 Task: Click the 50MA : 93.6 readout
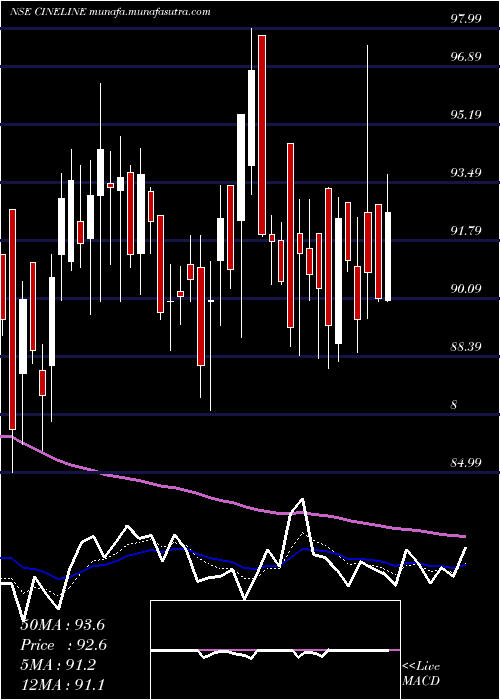pyautogui.click(x=63, y=625)
